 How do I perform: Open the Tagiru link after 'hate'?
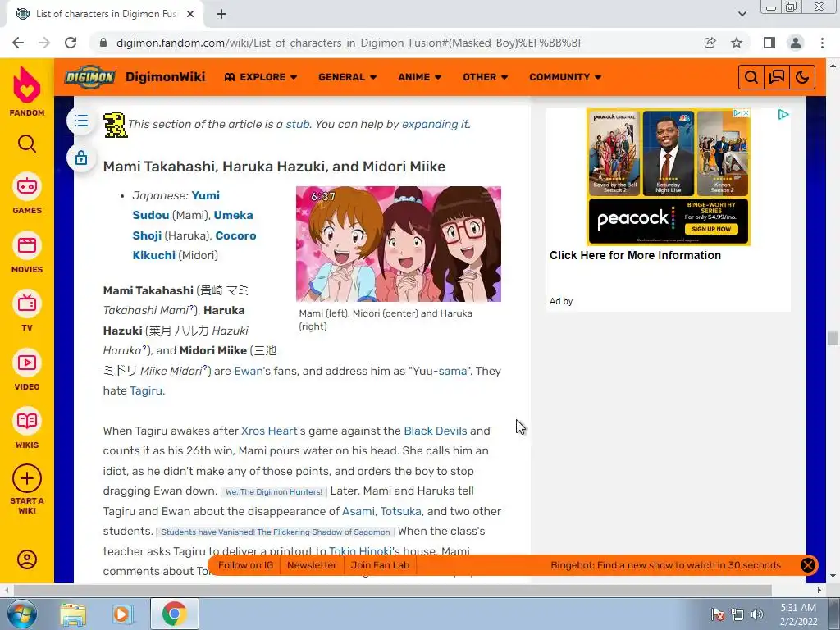tap(146, 391)
